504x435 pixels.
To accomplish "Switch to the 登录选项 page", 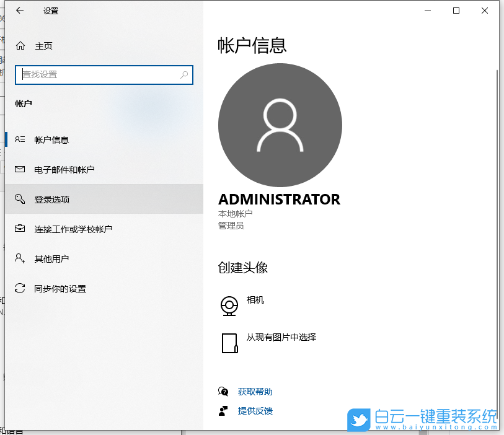I will (51, 199).
